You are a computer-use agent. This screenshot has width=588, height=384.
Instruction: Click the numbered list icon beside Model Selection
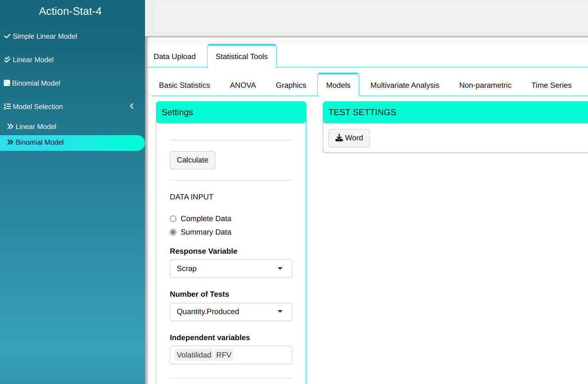point(7,106)
